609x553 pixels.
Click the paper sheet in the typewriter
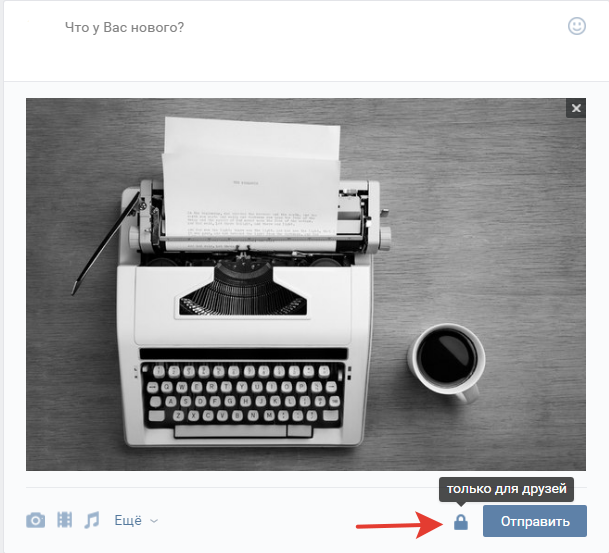(252, 183)
